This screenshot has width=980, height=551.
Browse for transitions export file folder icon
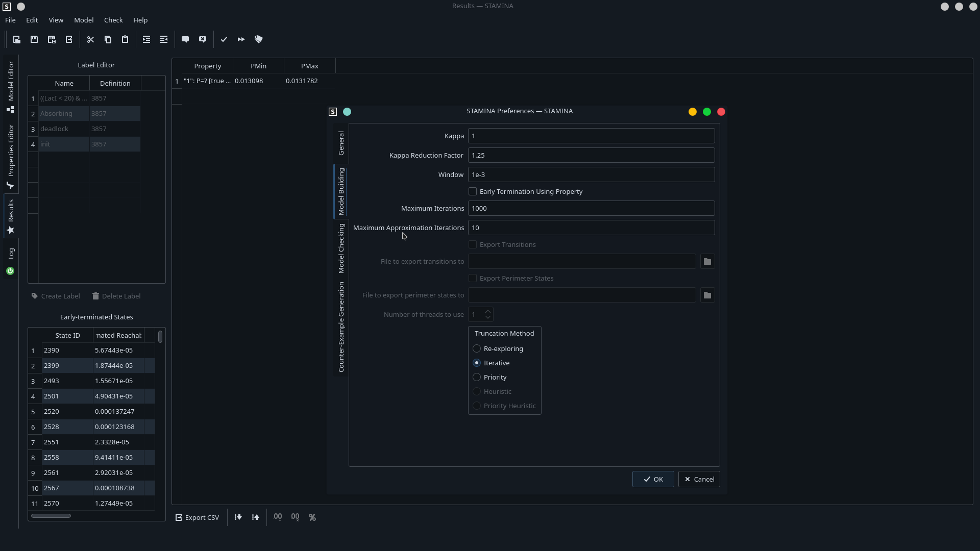tap(707, 262)
